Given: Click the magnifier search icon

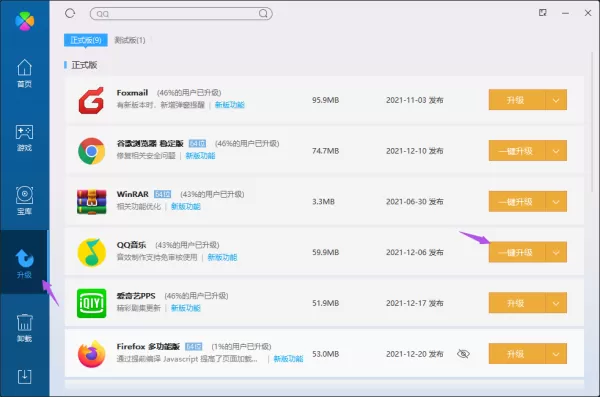Looking at the screenshot, I should [263, 13].
